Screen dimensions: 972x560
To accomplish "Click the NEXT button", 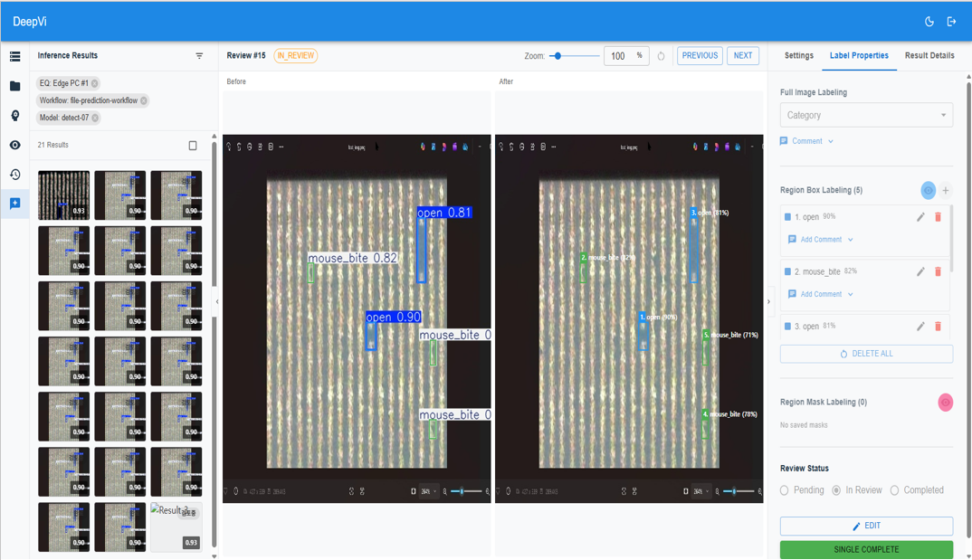I will click(x=743, y=56).
